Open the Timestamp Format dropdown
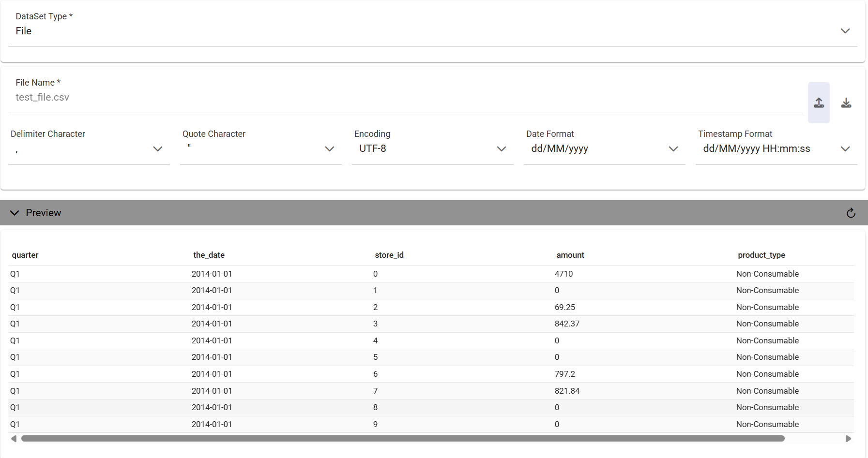Viewport: 868px width, 458px height. 777,148
